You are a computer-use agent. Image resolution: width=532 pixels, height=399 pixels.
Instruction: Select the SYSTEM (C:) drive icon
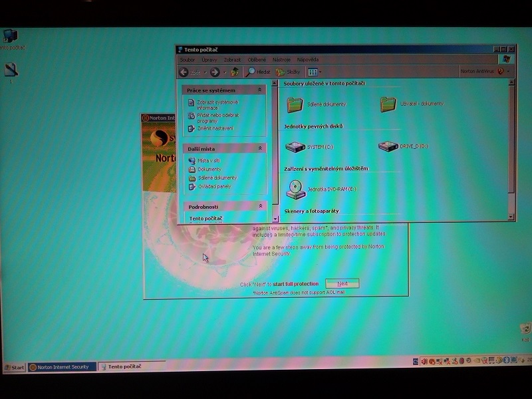coord(295,147)
